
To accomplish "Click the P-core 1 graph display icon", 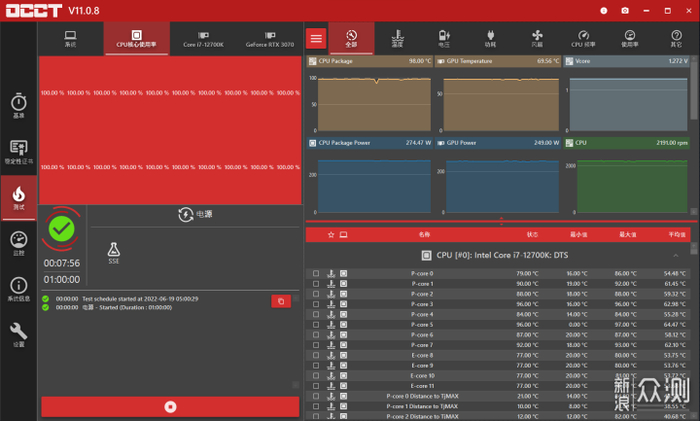I will tap(343, 283).
